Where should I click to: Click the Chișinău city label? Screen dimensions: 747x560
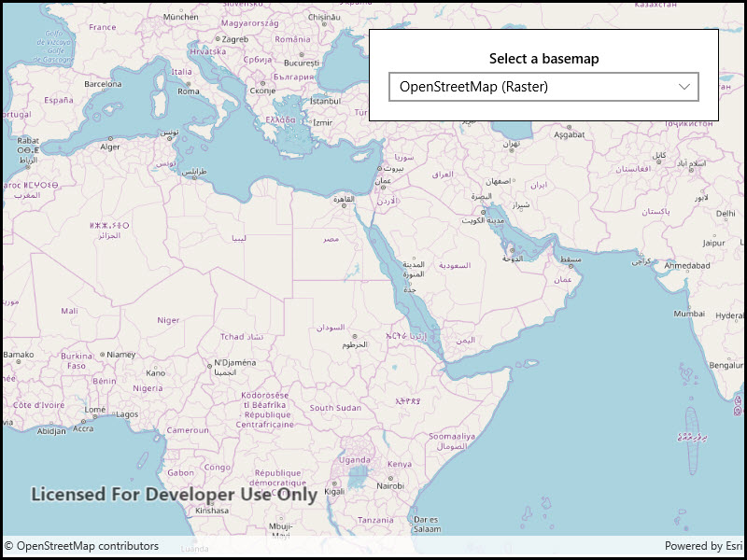(x=324, y=17)
